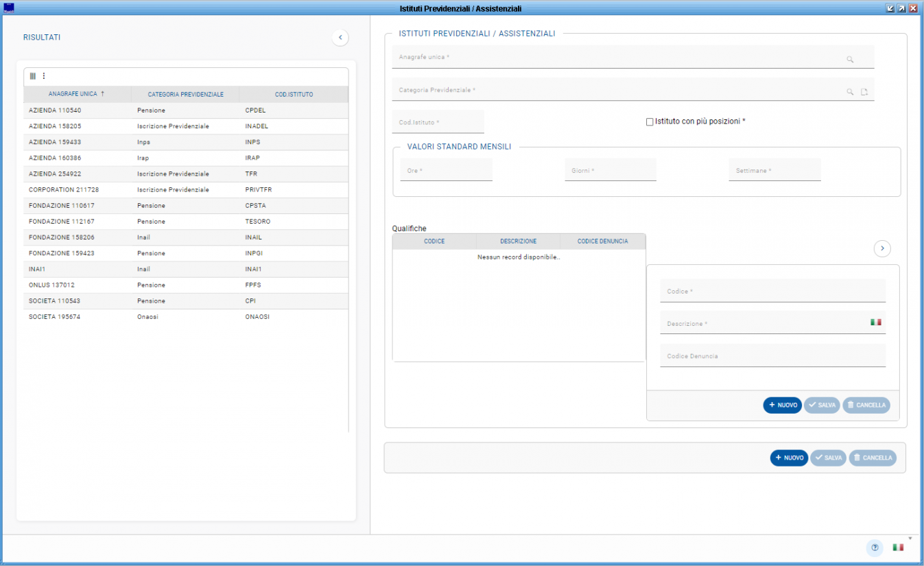This screenshot has height=566, width=924.
Task: Click the bottom Nuovo button for institute
Action: (789, 458)
